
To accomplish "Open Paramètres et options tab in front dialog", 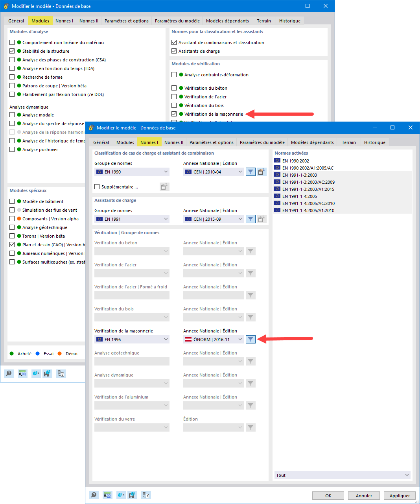I will 212,142.
